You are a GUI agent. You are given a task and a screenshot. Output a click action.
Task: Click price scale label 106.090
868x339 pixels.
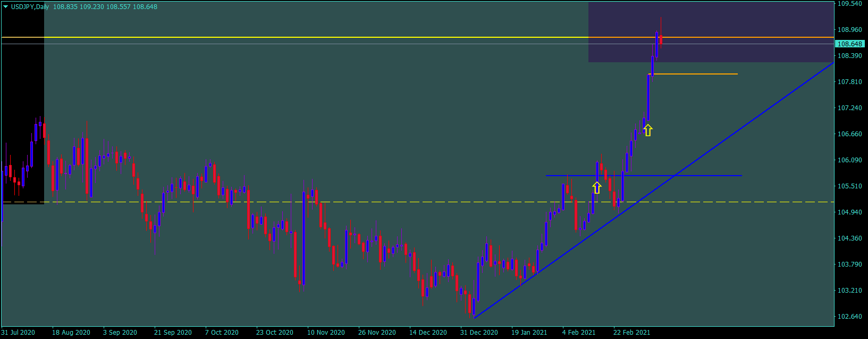click(850, 160)
